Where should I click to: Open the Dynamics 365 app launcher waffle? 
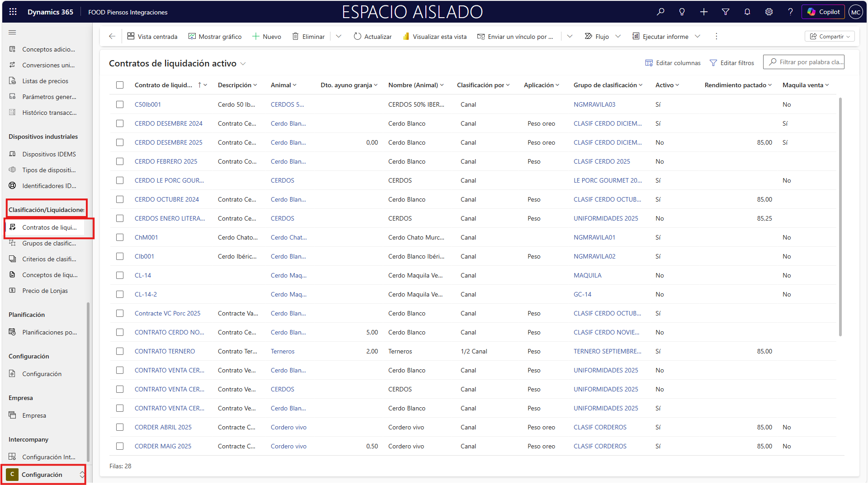click(x=13, y=12)
